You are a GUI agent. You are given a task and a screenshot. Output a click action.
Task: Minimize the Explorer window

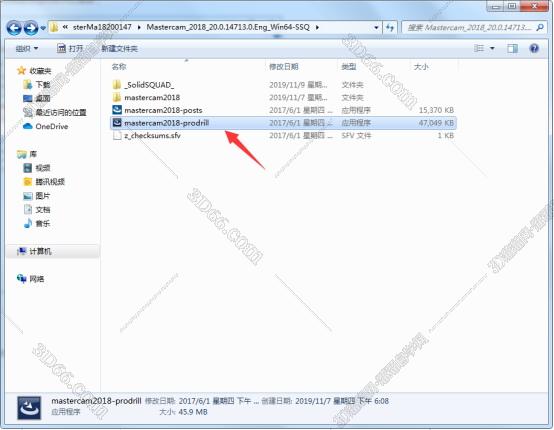[496, 6]
